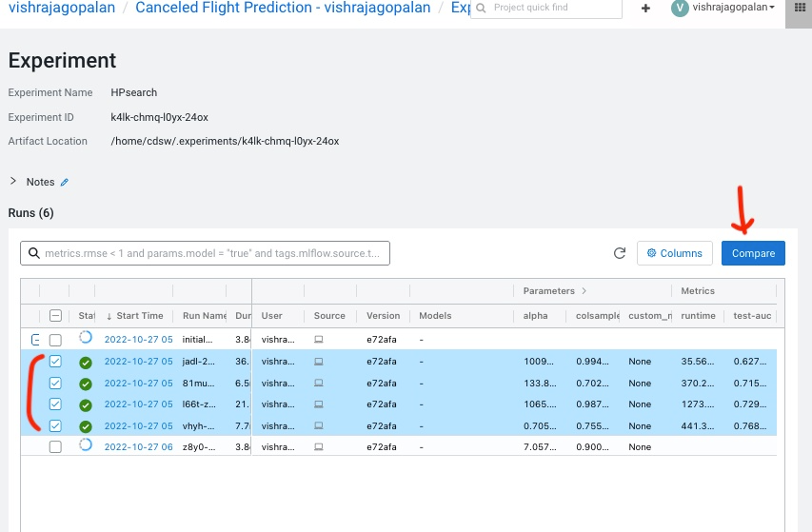
Task: Click the source laptop icon in the jadl-2 row
Action: [x=319, y=362]
